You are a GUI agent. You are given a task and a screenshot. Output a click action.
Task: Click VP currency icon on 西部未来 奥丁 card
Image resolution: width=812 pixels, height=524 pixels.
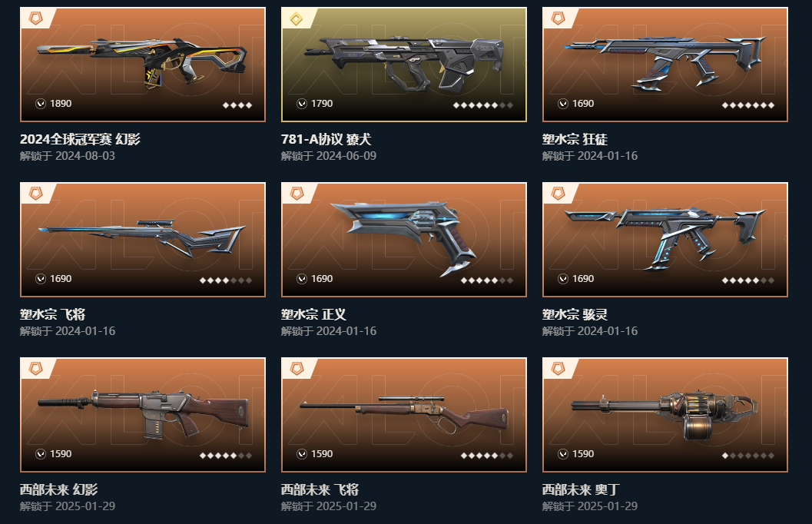click(563, 453)
